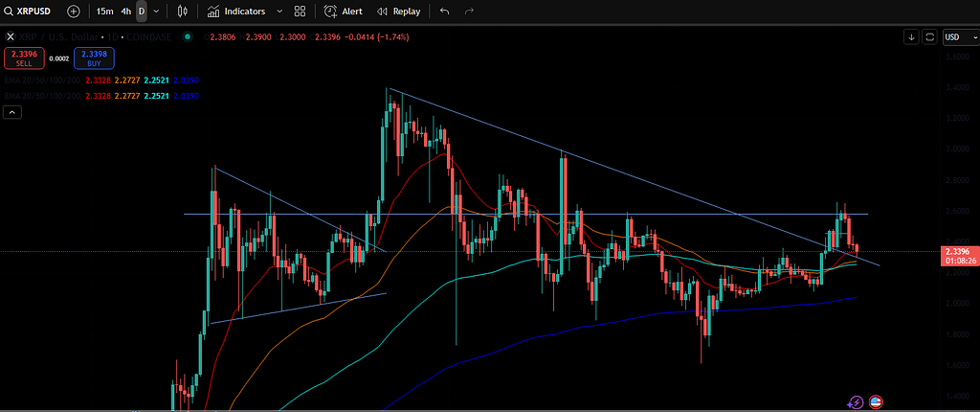Switch to the 4h timeframe
980x412 pixels.
tap(126, 11)
